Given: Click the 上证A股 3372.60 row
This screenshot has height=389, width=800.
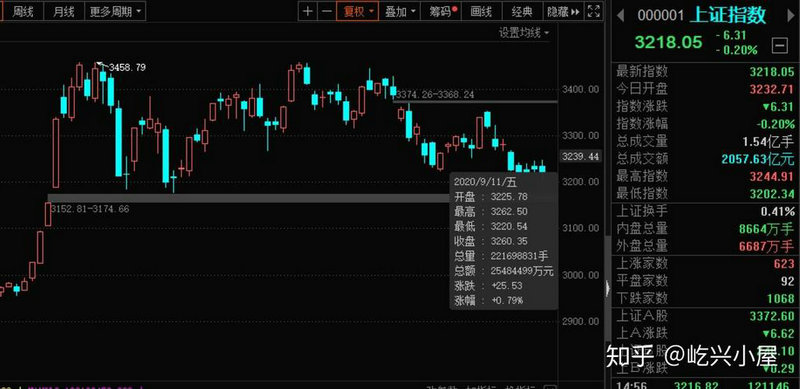Looking at the screenshot, I should coord(706,316).
